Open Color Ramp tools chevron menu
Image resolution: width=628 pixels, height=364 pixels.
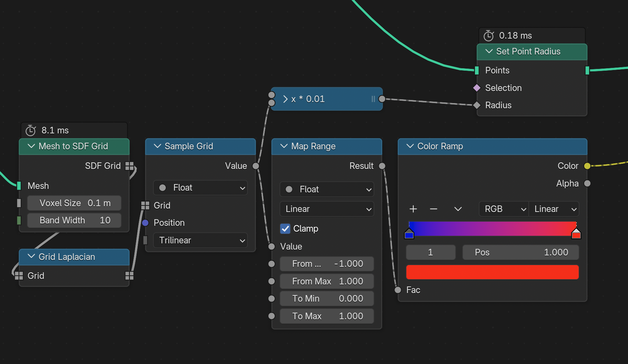click(458, 209)
